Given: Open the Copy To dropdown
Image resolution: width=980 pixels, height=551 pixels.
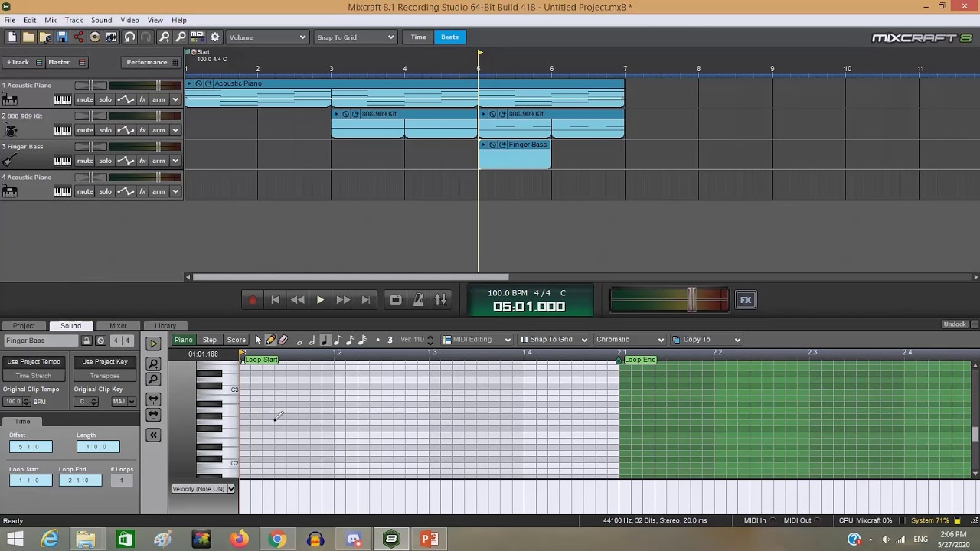Looking at the screenshot, I should pyautogui.click(x=707, y=340).
